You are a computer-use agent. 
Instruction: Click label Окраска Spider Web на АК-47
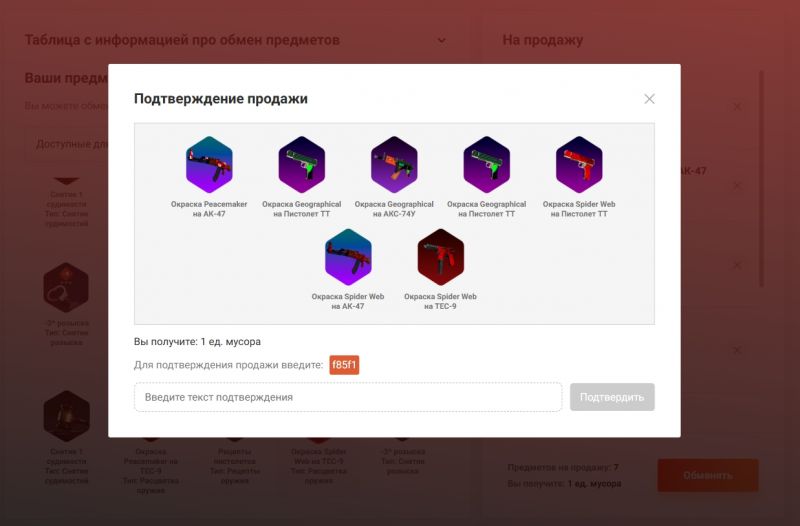(348, 301)
